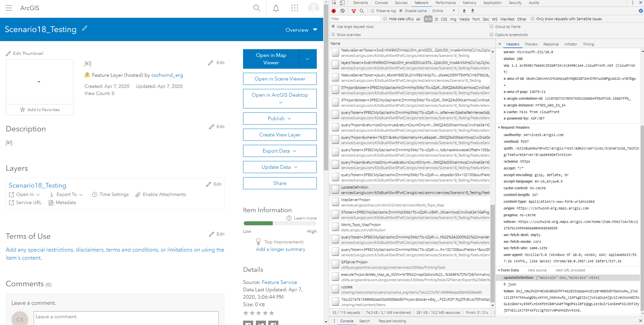Open the Online throttling dropdown

[x=444, y=11]
